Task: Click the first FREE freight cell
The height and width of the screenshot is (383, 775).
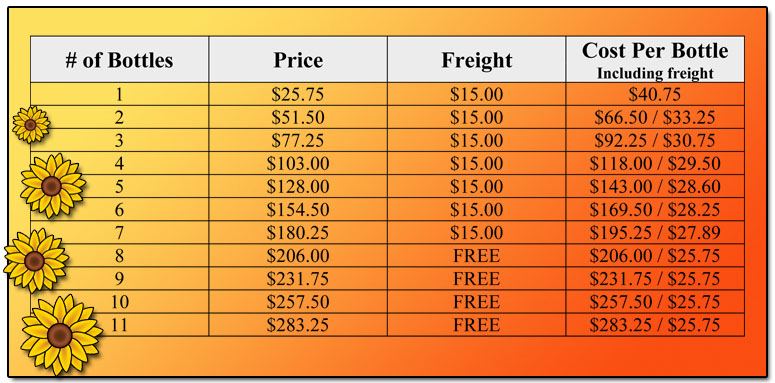Action: [x=476, y=255]
